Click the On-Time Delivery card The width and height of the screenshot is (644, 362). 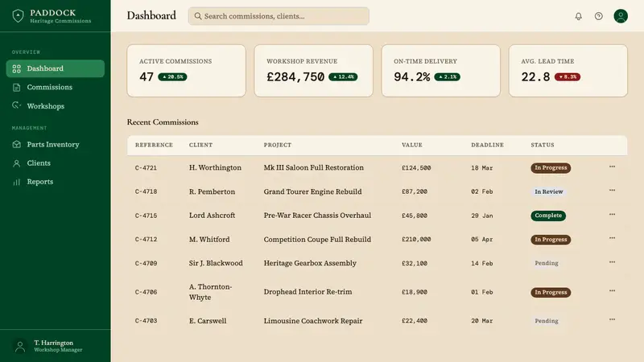pos(441,71)
